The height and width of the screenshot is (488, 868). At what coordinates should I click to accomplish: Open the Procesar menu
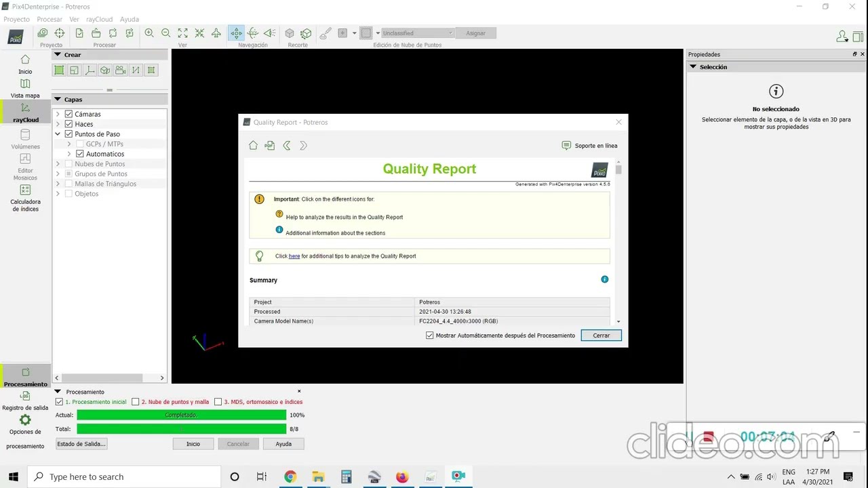point(50,20)
